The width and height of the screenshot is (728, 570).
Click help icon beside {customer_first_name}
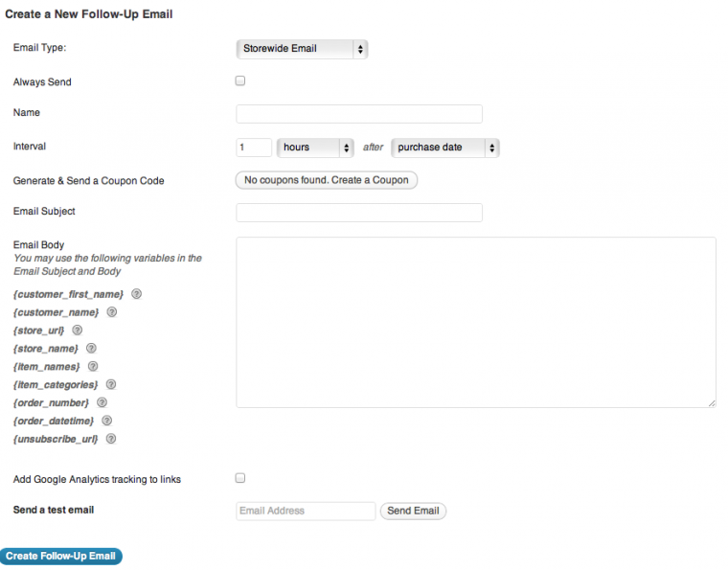tap(137, 294)
